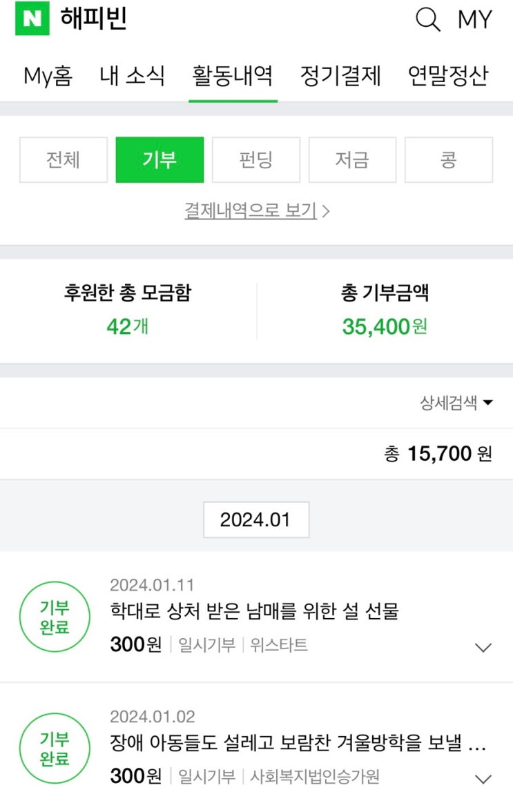Select the 활동내역 tab
513x812 pixels.
coord(233,75)
